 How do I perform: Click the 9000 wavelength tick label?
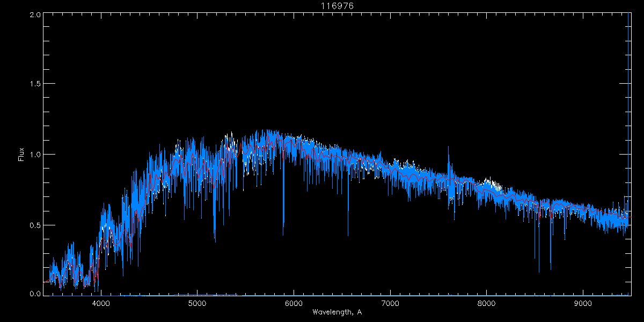click(583, 303)
